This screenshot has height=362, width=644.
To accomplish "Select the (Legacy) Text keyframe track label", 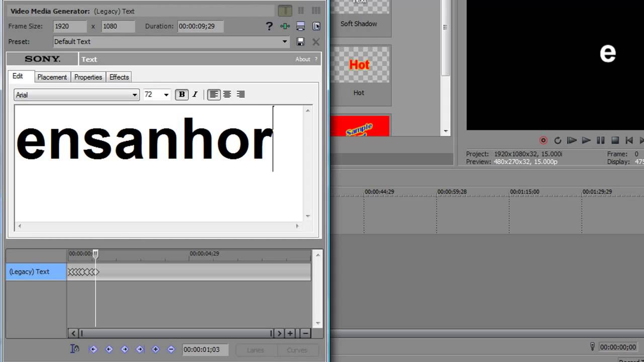I will tap(36, 271).
